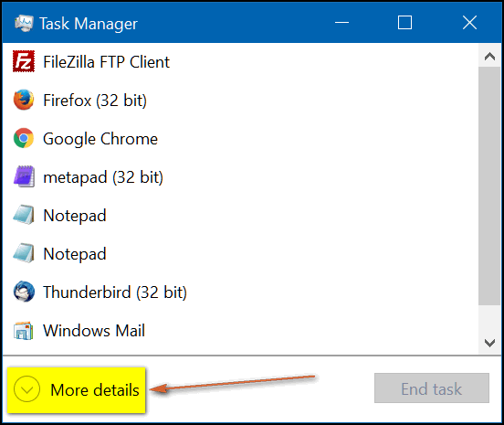
Task: Click the first Notepad icon
Action: (x=24, y=215)
